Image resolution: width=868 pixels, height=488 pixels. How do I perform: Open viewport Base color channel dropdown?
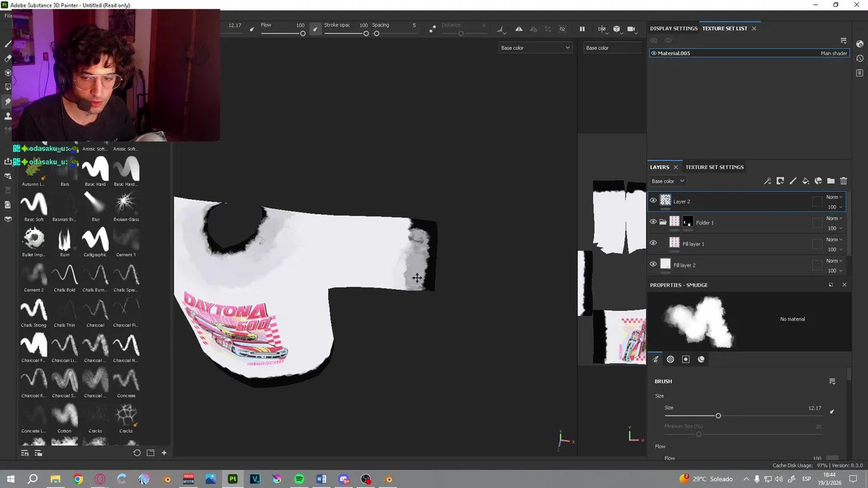pos(535,47)
